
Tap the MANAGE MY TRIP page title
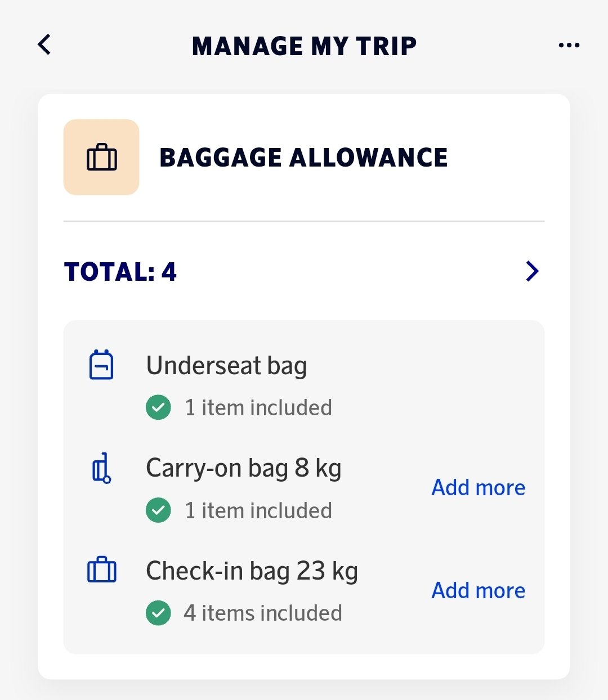click(304, 46)
